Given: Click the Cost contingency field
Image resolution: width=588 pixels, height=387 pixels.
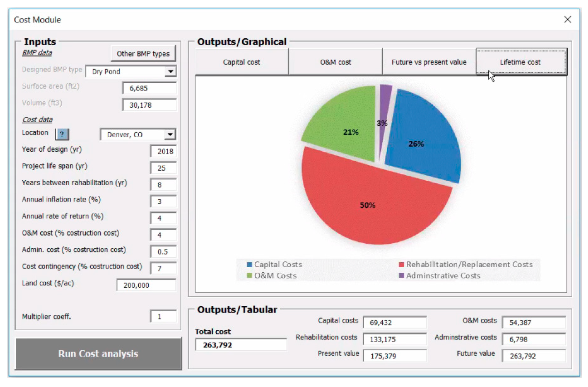Looking at the screenshot, I should click(163, 268).
